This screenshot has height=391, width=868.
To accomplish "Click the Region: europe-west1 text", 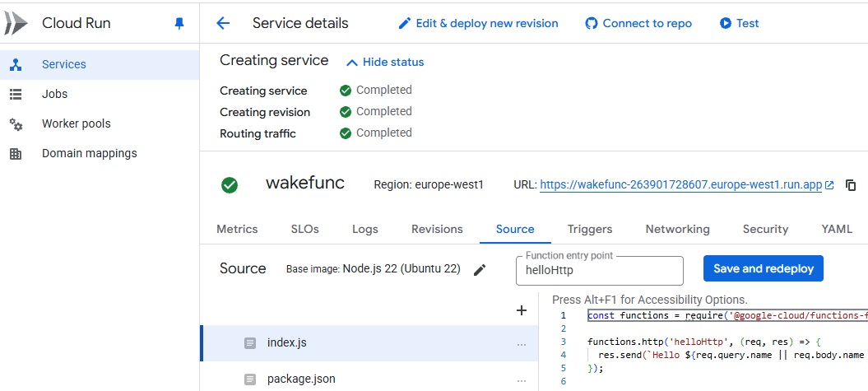I will coord(429,185).
